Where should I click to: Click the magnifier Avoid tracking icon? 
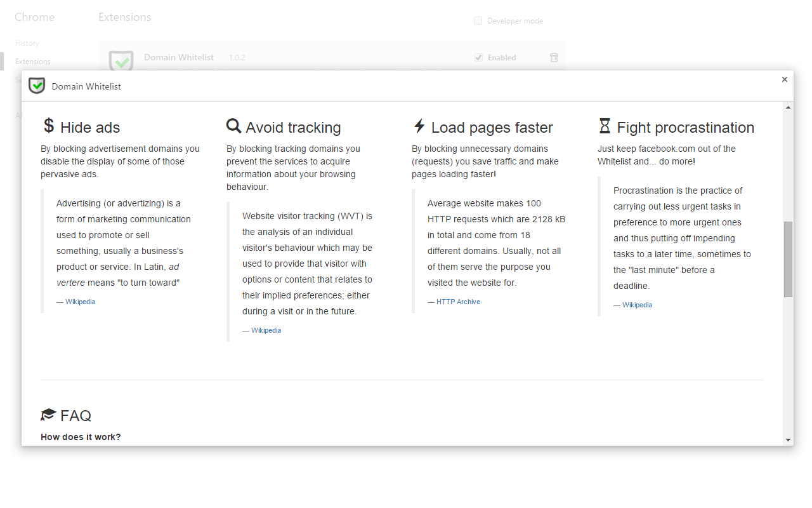tap(233, 126)
